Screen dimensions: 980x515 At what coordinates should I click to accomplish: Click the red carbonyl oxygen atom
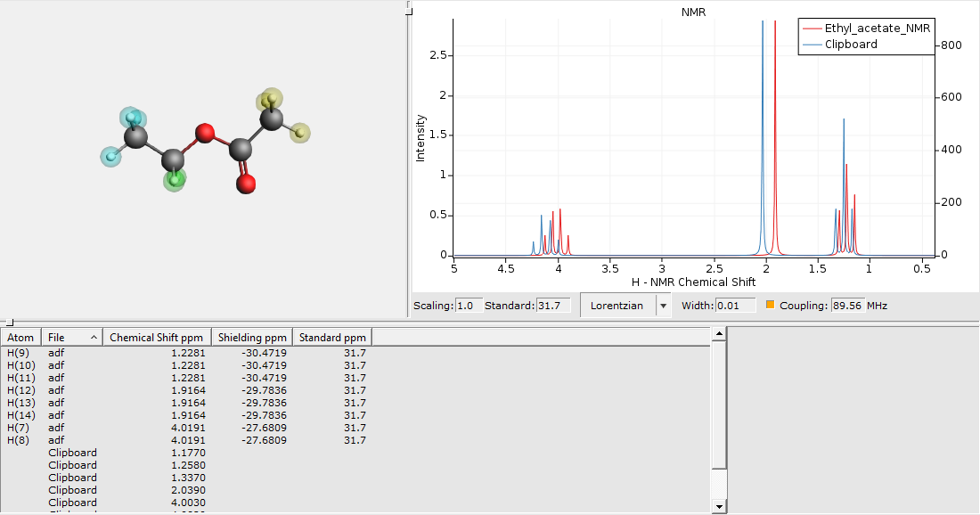point(246,184)
